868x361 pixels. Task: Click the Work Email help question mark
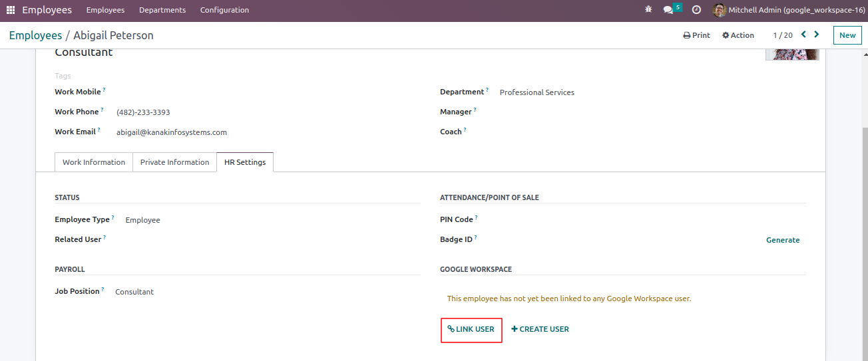coord(99,130)
